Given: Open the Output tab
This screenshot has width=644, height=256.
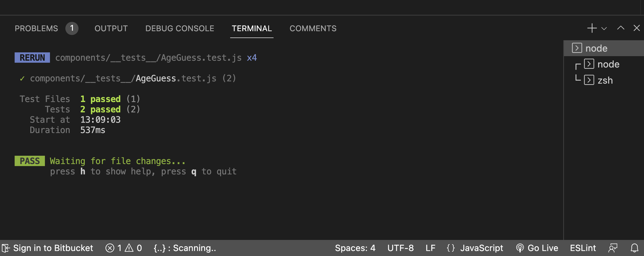Looking at the screenshot, I should (111, 28).
